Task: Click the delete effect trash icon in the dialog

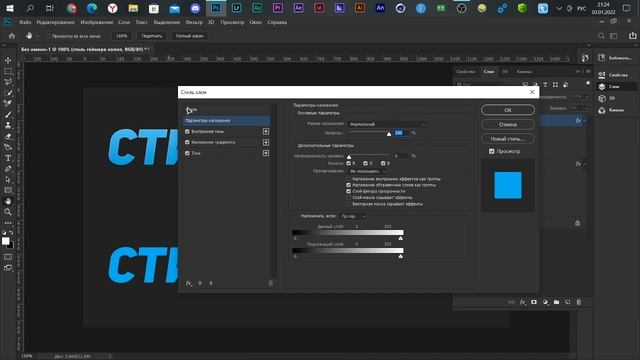Action: click(271, 283)
